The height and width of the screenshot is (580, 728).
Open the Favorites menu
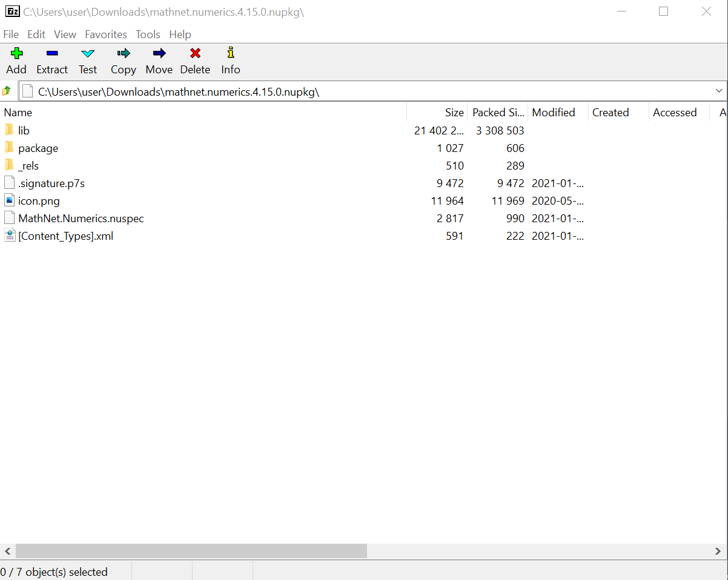(x=106, y=35)
